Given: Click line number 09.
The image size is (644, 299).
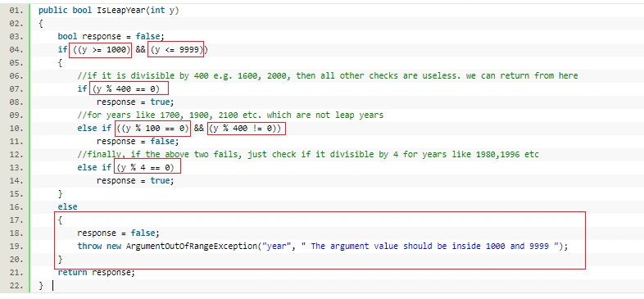Looking at the screenshot, I should [16, 116].
